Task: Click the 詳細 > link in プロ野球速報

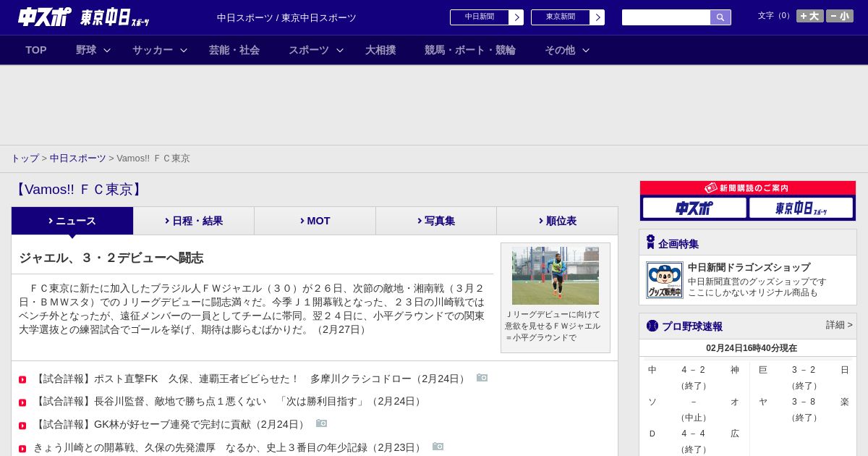Action: pyautogui.click(x=839, y=325)
